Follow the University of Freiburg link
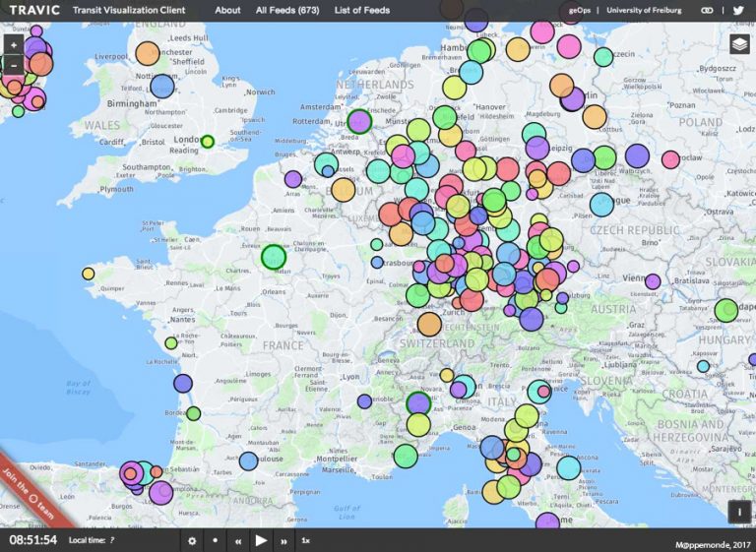756x552 pixels. (647, 10)
